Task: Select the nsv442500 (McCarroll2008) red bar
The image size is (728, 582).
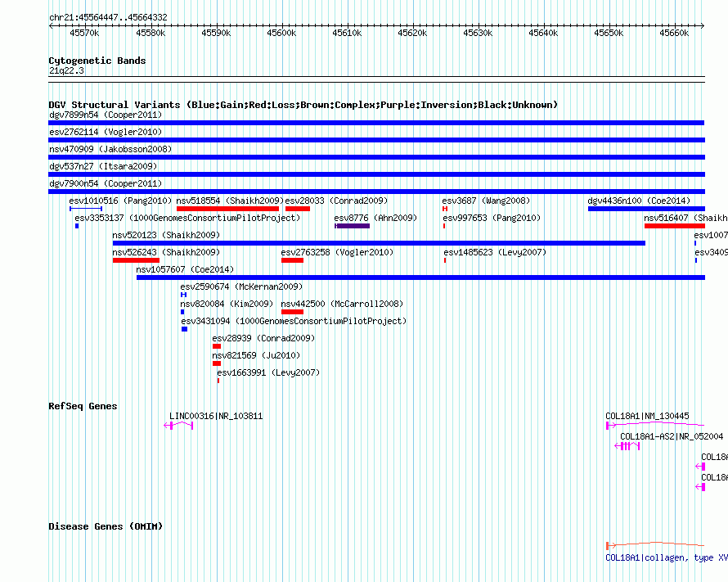Action: coord(293,312)
